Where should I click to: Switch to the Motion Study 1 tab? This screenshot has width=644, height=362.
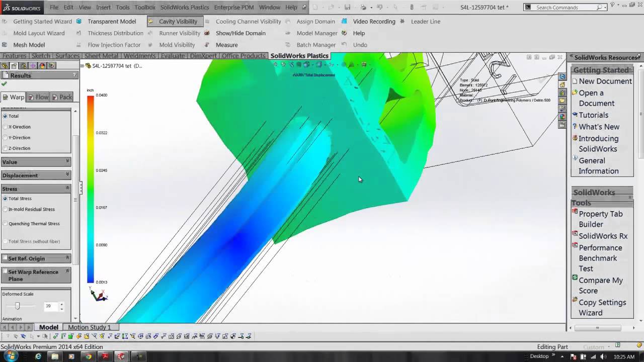click(x=89, y=327)
